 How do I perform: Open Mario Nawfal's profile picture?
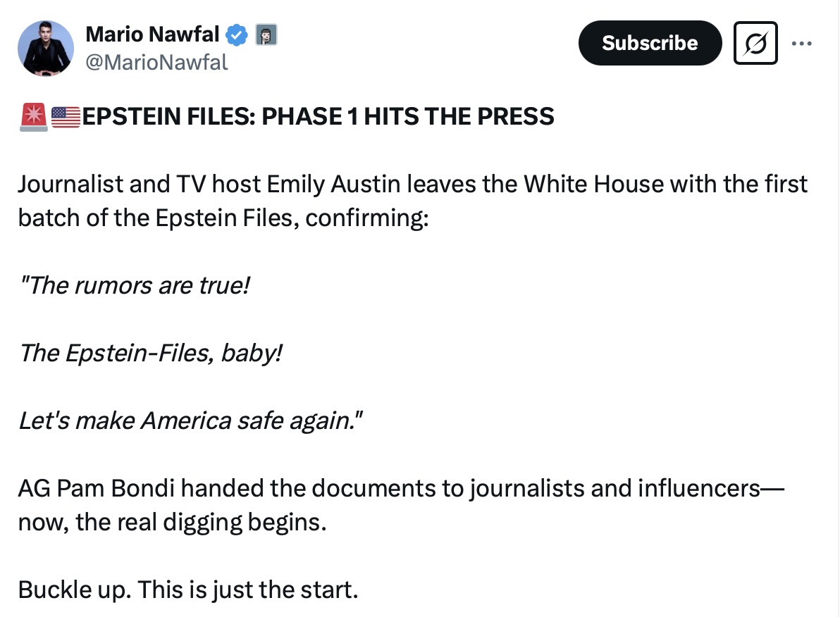(x=46, y=48)
